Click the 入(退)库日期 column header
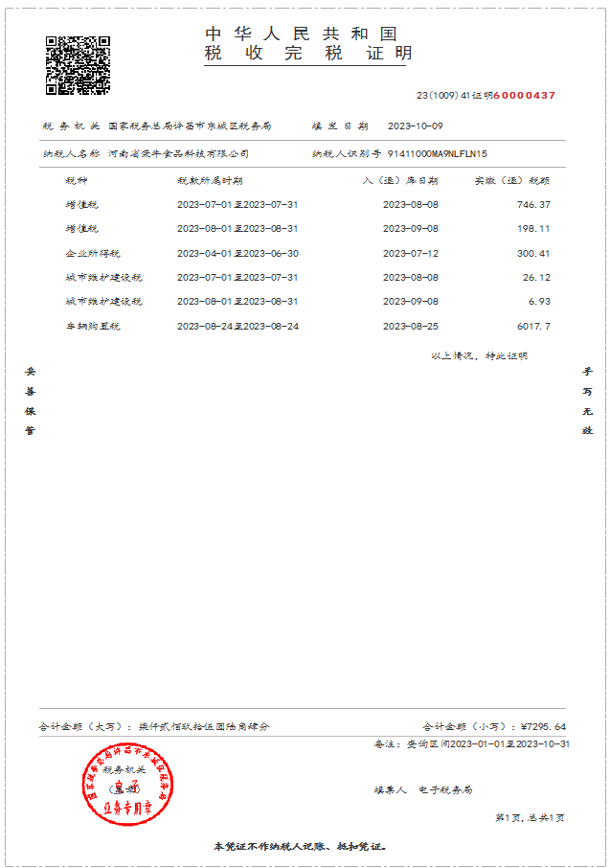 tap(400, 180)
